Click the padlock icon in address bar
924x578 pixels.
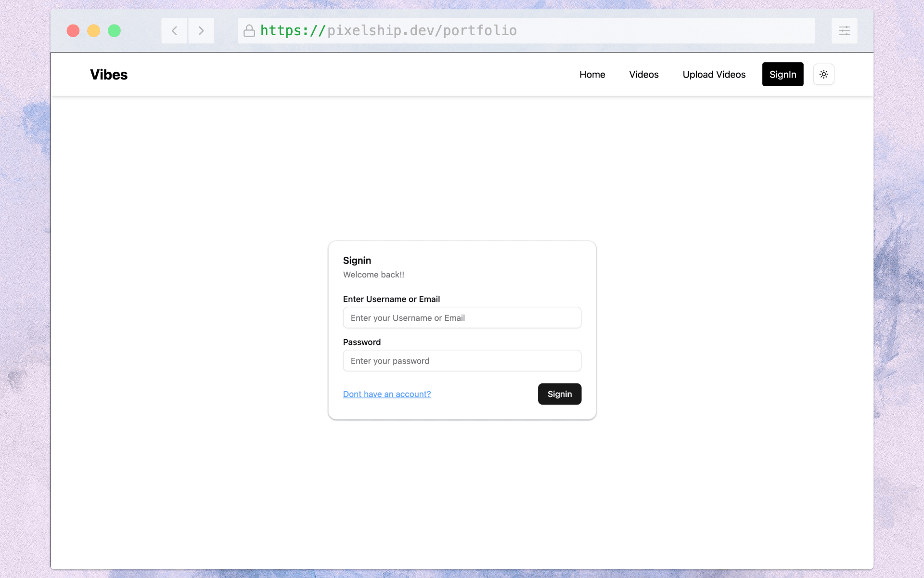point(249,31)
